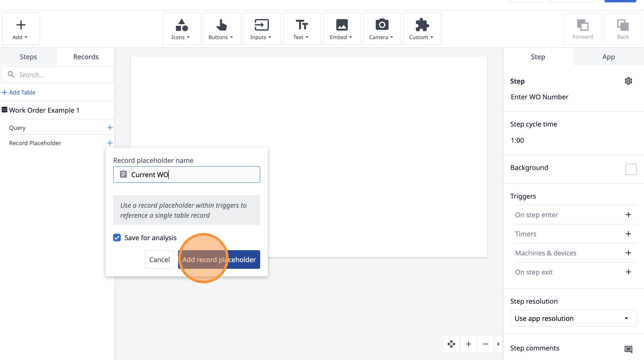Add an On step enter trigger
This screenshot has height=360, width=644.
tap(628, 215)
